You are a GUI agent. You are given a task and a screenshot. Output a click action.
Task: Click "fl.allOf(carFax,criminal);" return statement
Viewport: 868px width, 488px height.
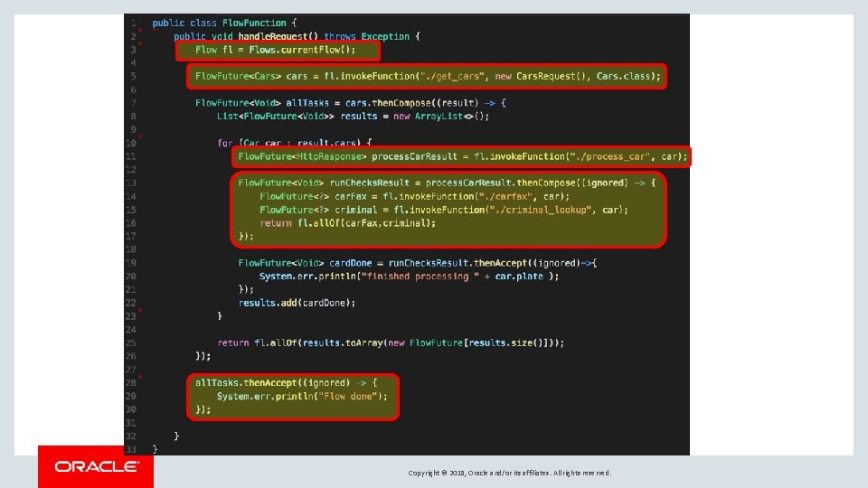click(366, 223)
